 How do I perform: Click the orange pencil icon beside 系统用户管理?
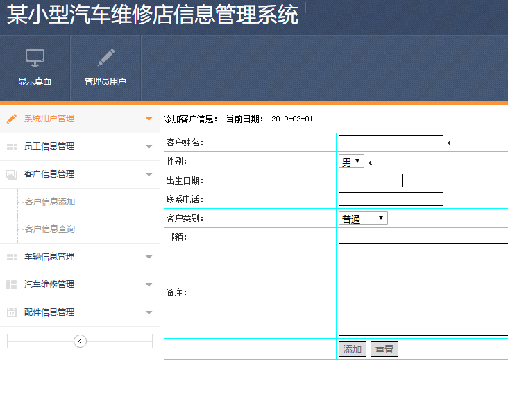tap(12, 119)
